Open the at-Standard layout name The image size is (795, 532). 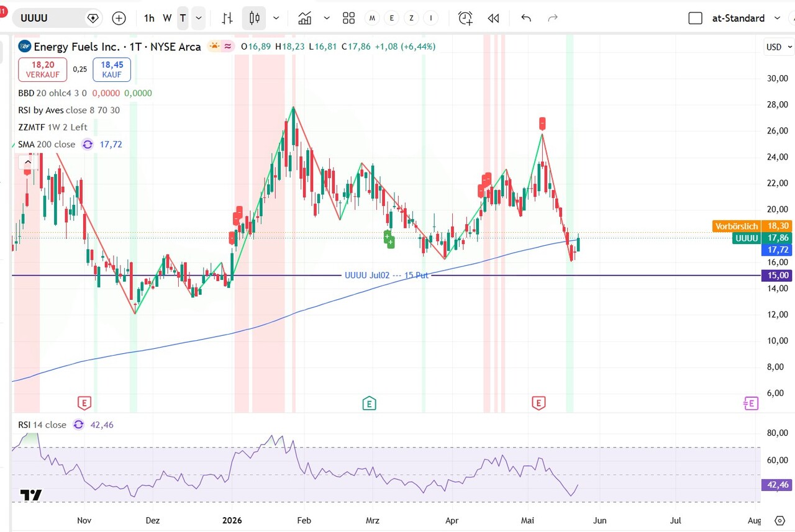click(738, 18)
